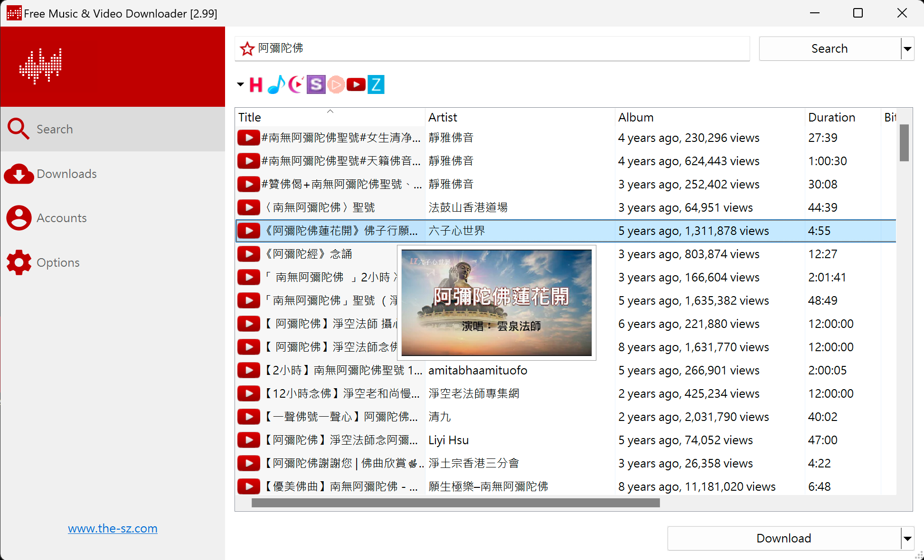The width and height of the screenshot is (924, 560).
Task: Click YouTube icon of selected 4:55 row
Action: click(x=249, y=231)
